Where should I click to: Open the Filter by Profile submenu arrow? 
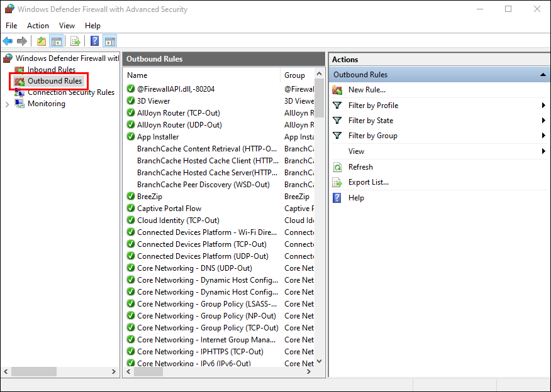[x=543, y=106]
